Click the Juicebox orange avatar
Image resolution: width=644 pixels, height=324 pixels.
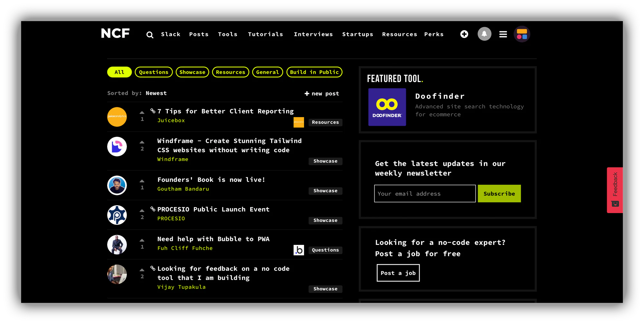tap(117, 117)
